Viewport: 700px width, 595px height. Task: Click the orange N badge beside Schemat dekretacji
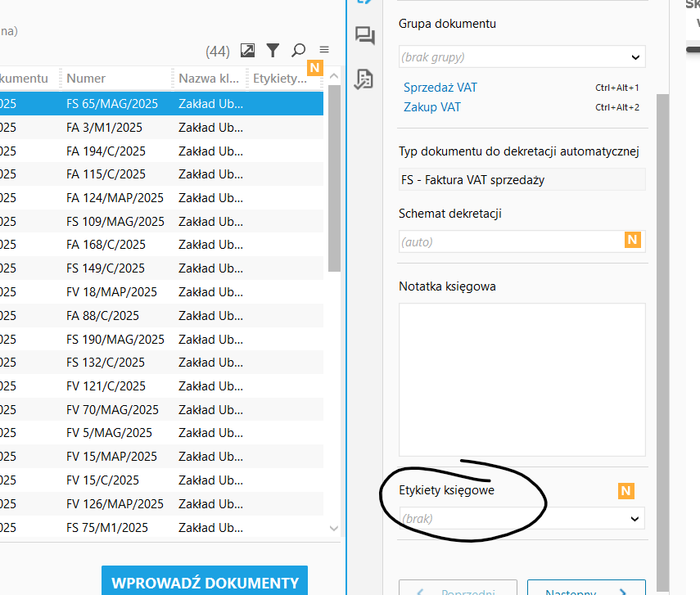pos(630,240)
